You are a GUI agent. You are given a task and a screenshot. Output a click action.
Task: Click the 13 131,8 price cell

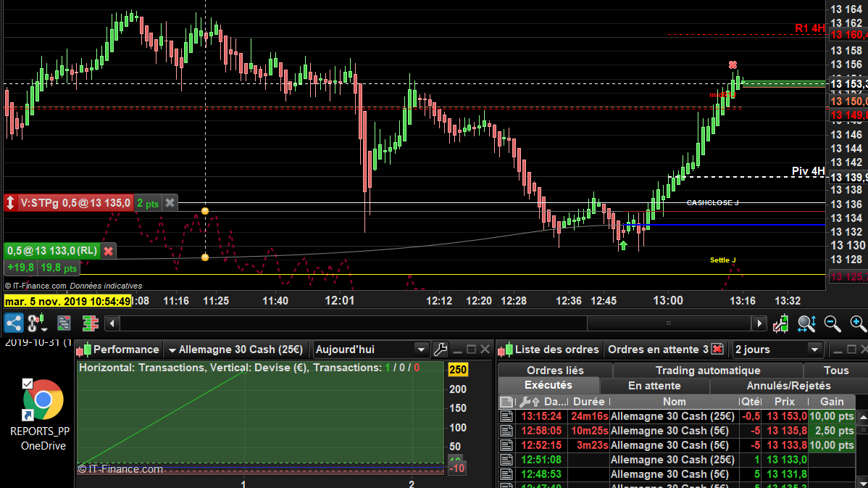pos(786,474)
